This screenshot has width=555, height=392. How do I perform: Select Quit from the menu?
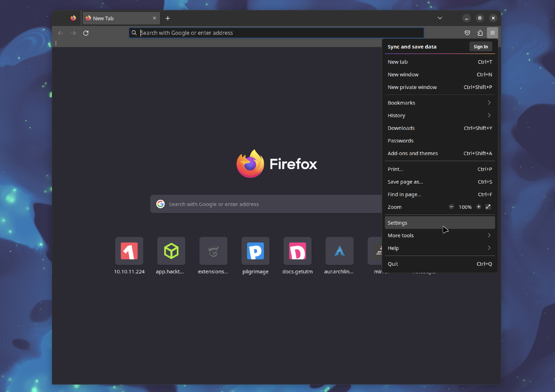pyautogui.click(x=440, y=264)
